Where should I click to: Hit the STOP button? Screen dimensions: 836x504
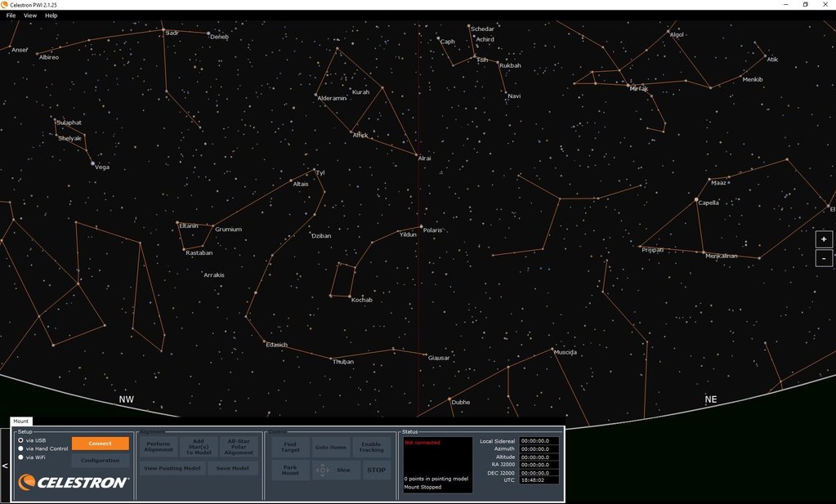(x=376, y=470)
